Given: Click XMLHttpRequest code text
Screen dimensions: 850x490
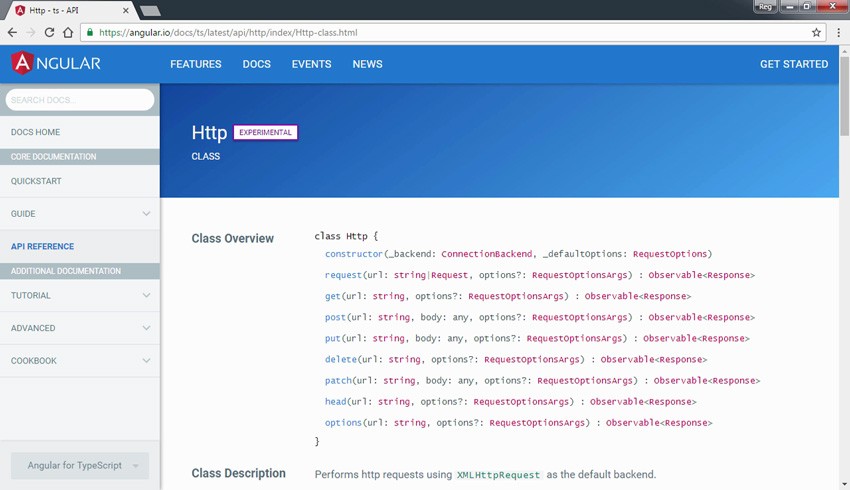Looking at the screenshot, I should pyautogui.click(x=498, y=475).
